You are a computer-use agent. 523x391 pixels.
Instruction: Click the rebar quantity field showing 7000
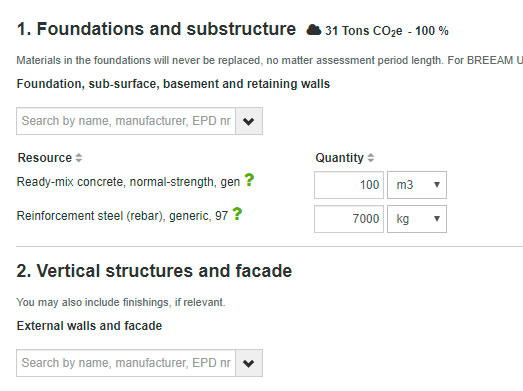pos(349,219)
